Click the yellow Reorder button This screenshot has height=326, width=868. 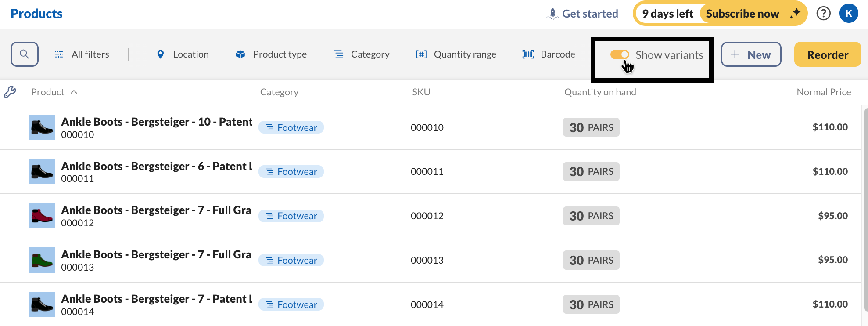coord(827,54)
